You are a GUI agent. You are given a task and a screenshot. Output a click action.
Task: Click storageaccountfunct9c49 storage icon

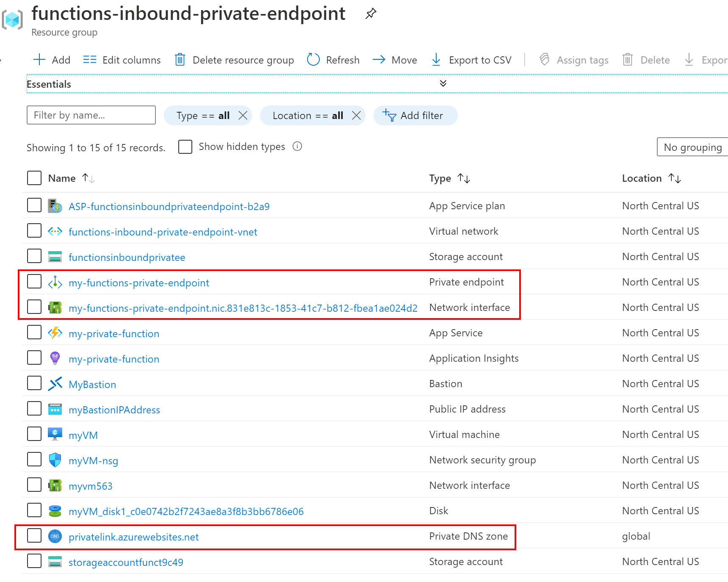pyautogui.click(x=55, y=562)
